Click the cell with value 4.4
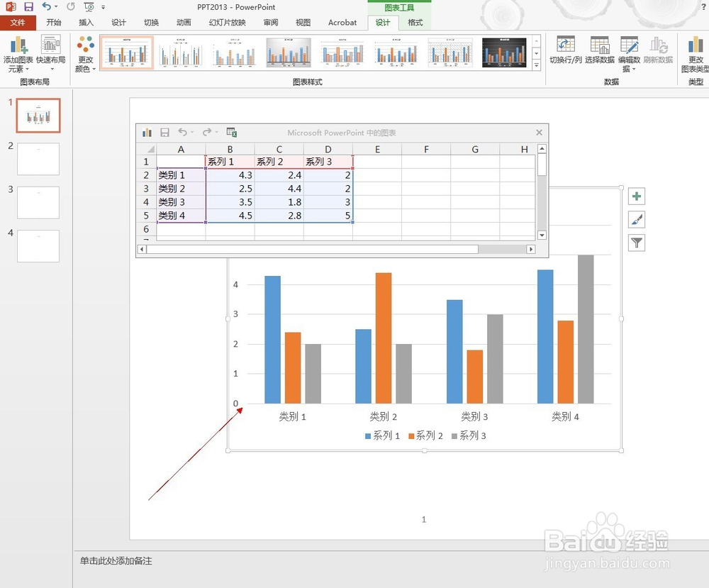 click(x=279, y=189)
